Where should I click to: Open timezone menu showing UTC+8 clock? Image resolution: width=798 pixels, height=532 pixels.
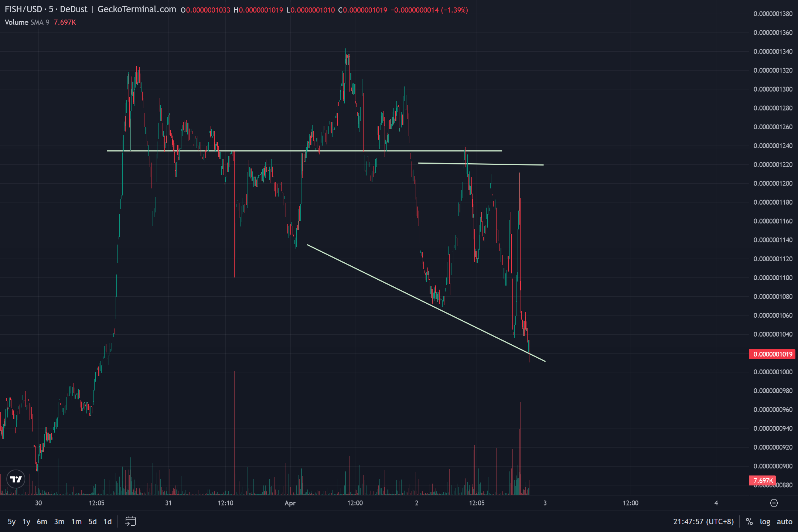coord(703,521)
